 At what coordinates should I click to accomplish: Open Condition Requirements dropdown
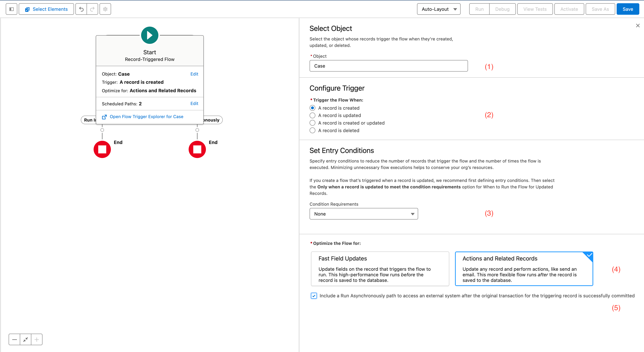tap(364, 214)
